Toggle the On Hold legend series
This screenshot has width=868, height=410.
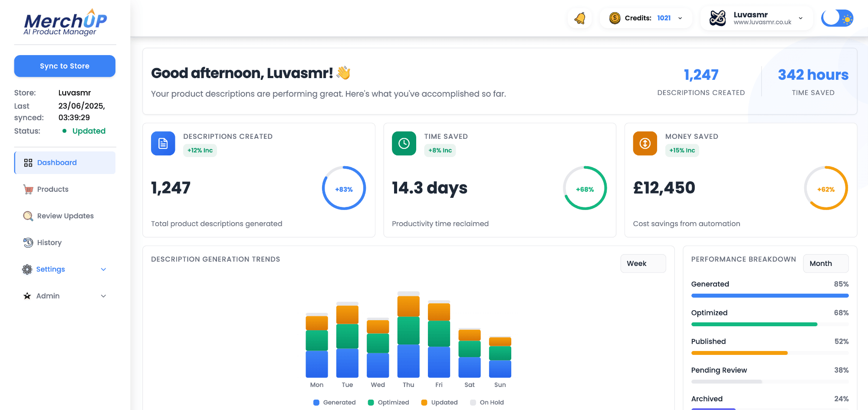tap(487, 403)
